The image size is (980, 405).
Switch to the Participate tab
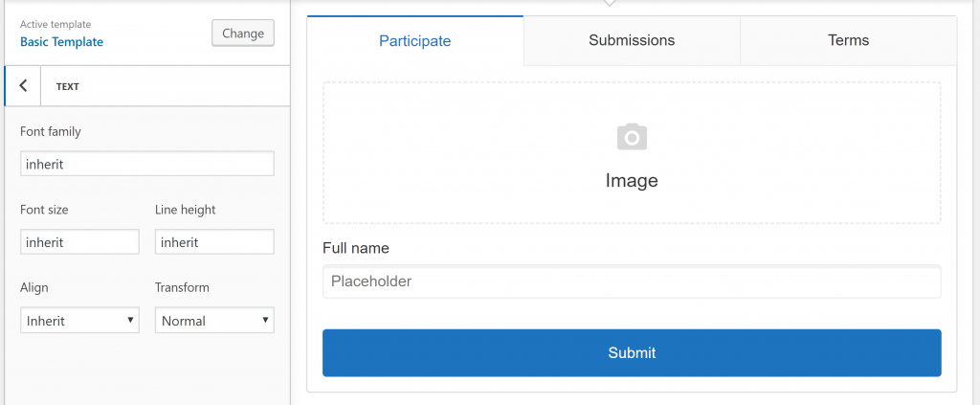point(415,40)
